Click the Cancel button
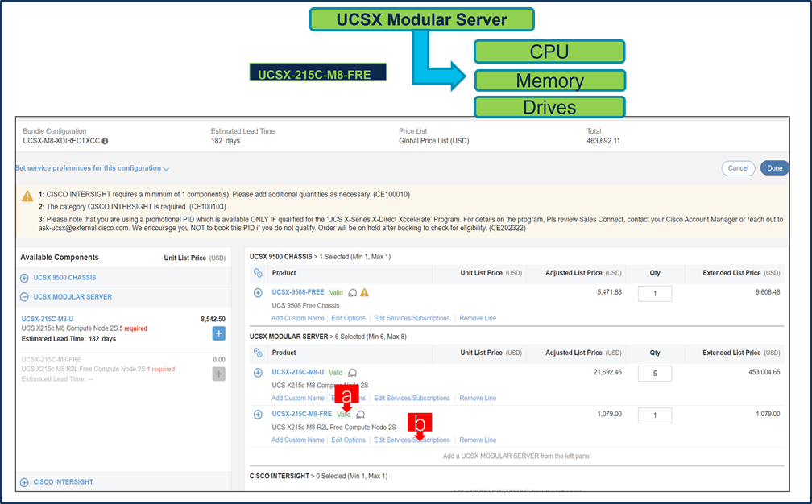 point(738,168)
